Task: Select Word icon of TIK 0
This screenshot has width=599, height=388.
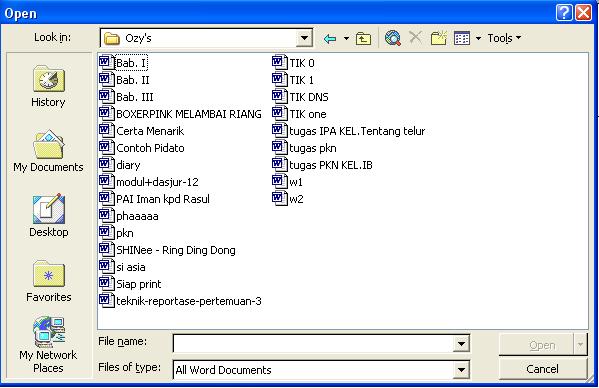Action: 280,62
